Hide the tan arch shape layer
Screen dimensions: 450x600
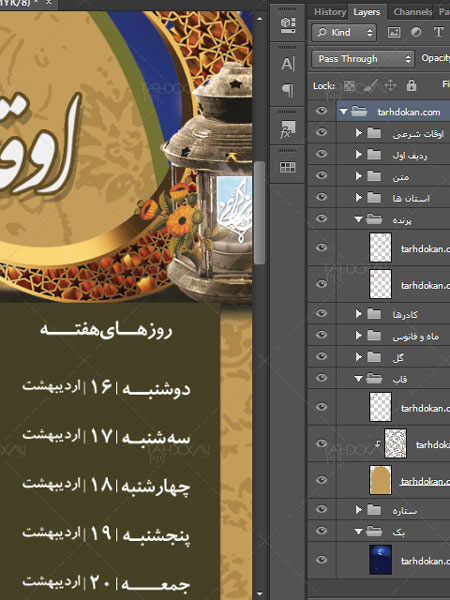click(322, 480)
